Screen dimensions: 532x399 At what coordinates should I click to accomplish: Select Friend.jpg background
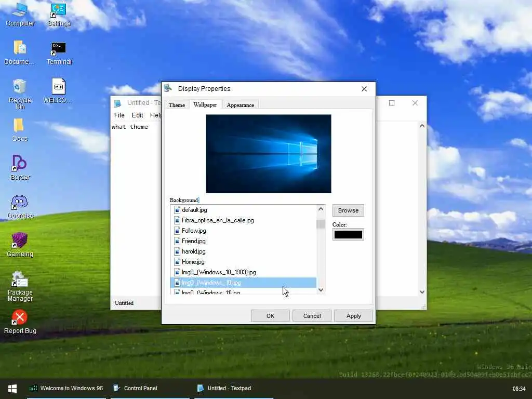pyautogui.click(x=243, y=241)
